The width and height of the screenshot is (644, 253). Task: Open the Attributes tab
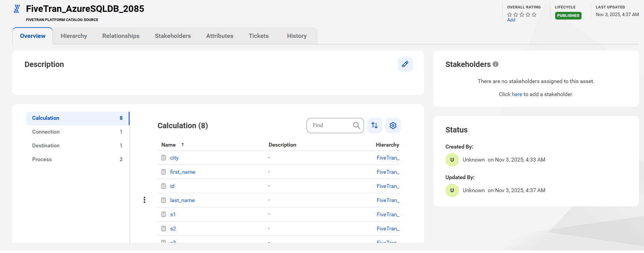(220, 36)
